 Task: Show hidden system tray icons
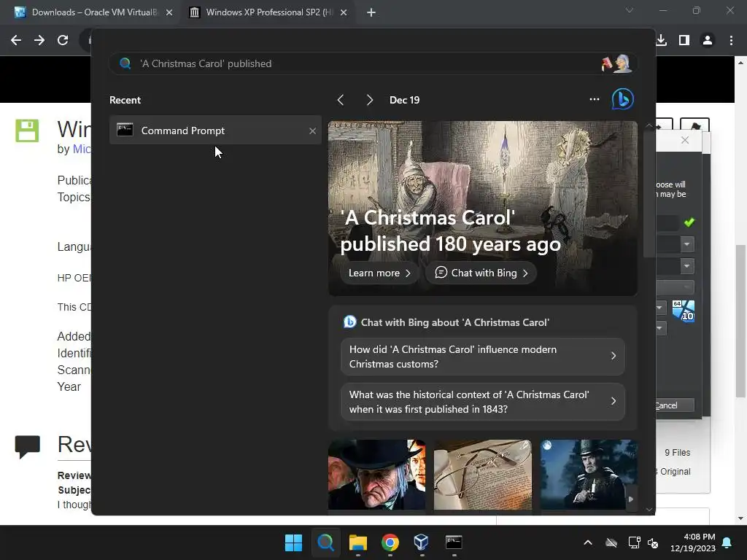(x=588, y=542)
